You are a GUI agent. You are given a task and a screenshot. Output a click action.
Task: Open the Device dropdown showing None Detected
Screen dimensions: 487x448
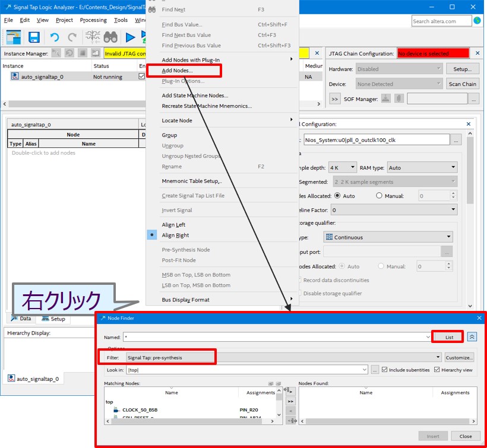399,84
